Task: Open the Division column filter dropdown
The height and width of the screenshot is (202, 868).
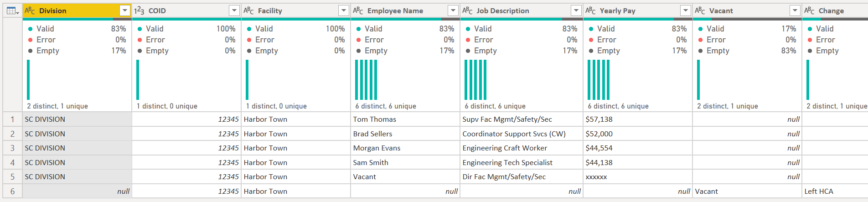Action: pyautogui.click(x=124, y=10)
